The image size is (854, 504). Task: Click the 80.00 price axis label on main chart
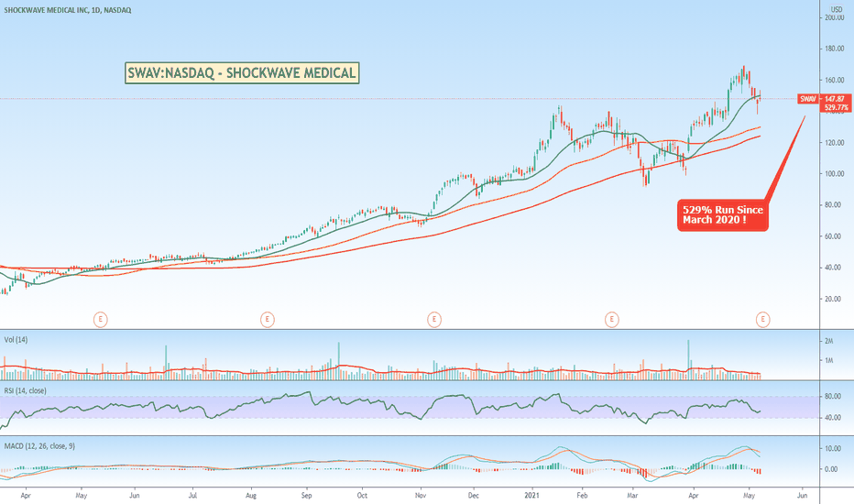click(833, 205)
